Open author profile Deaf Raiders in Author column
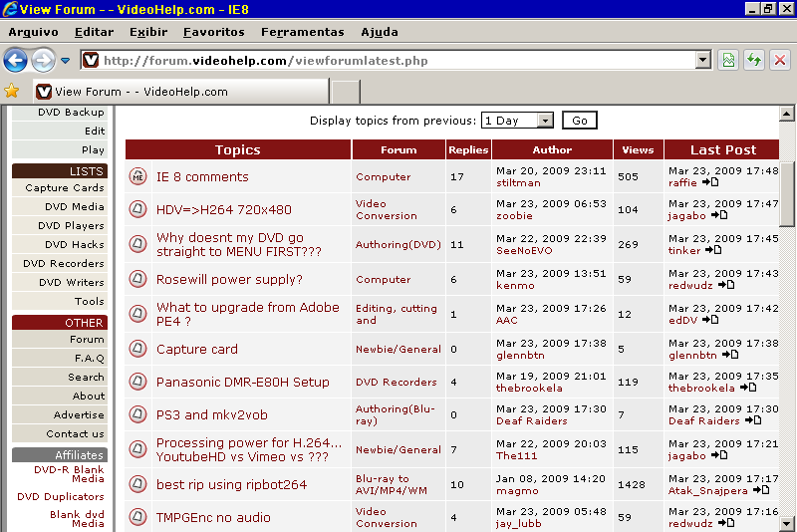This screenshot has height=532, width=797. coord(532,421)
